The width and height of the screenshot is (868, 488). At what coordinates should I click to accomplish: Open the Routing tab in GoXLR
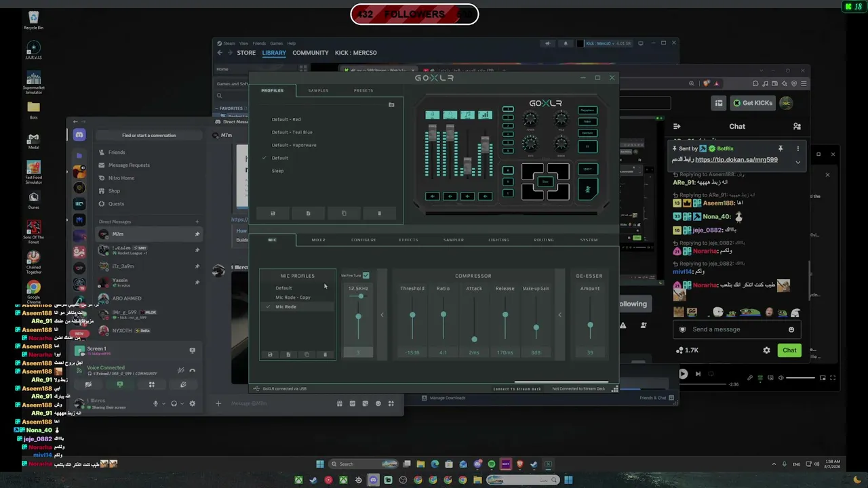coord(544,240)
